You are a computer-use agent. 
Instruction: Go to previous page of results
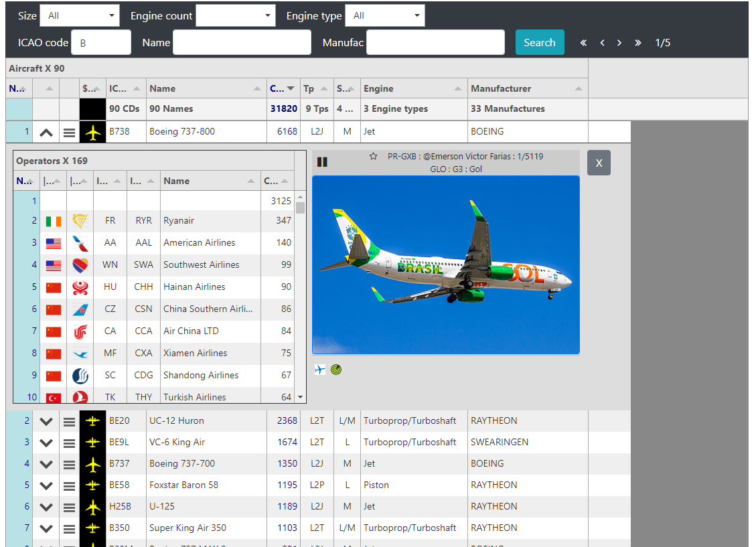tap(602, 43)
